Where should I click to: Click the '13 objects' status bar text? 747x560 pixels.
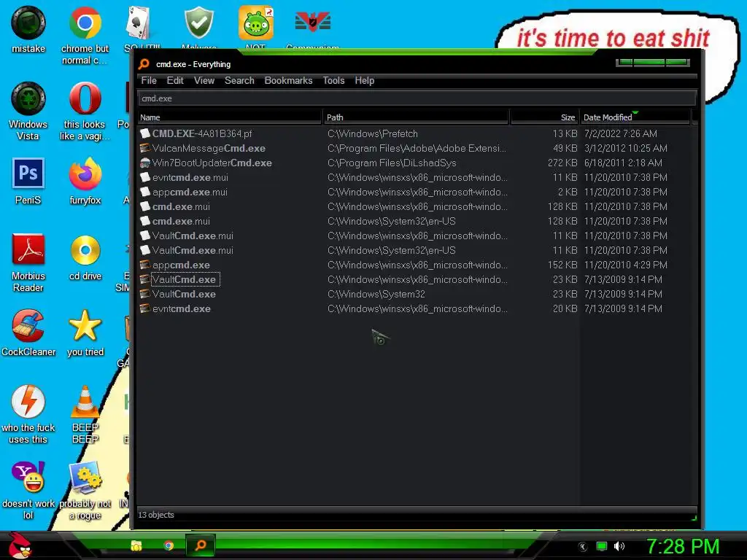click(156, 515)
